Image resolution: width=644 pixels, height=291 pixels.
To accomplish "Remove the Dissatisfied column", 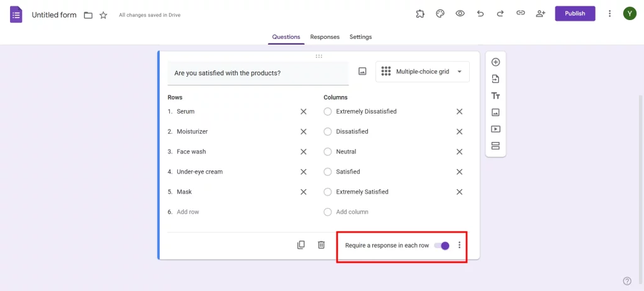I will (460, 131).
